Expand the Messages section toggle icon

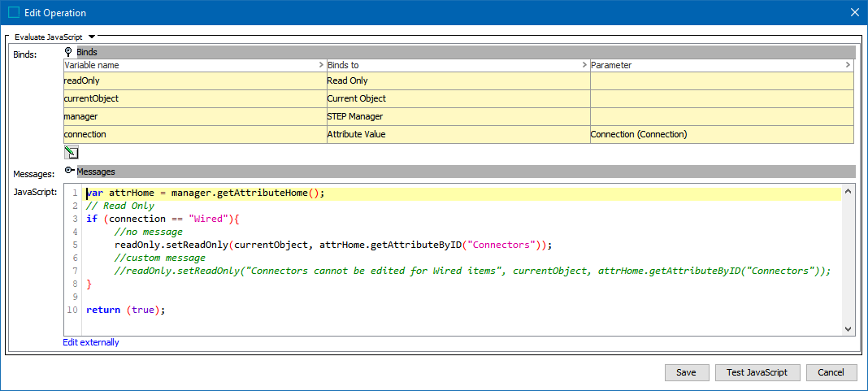point(69,172)
